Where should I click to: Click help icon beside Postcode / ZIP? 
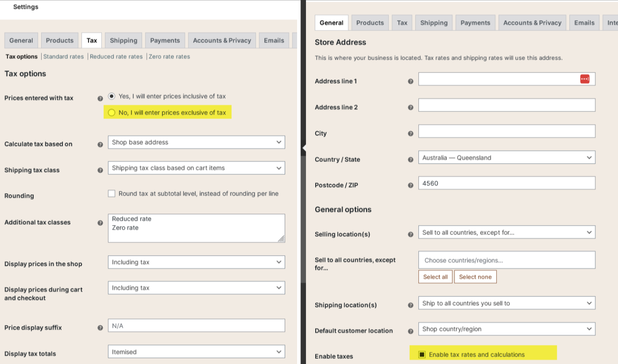coord(410,185)
